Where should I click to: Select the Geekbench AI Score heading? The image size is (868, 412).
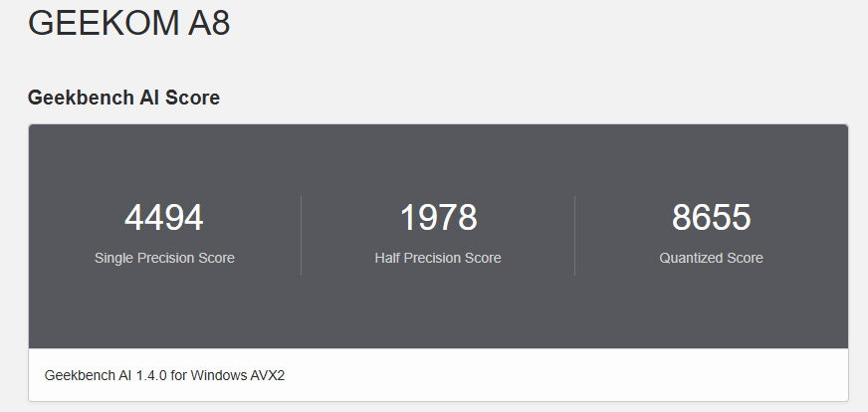click(x=123, y=98)
